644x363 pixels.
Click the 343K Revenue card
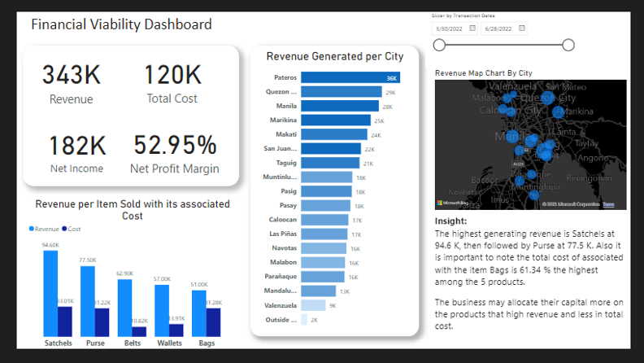point(72,85)
